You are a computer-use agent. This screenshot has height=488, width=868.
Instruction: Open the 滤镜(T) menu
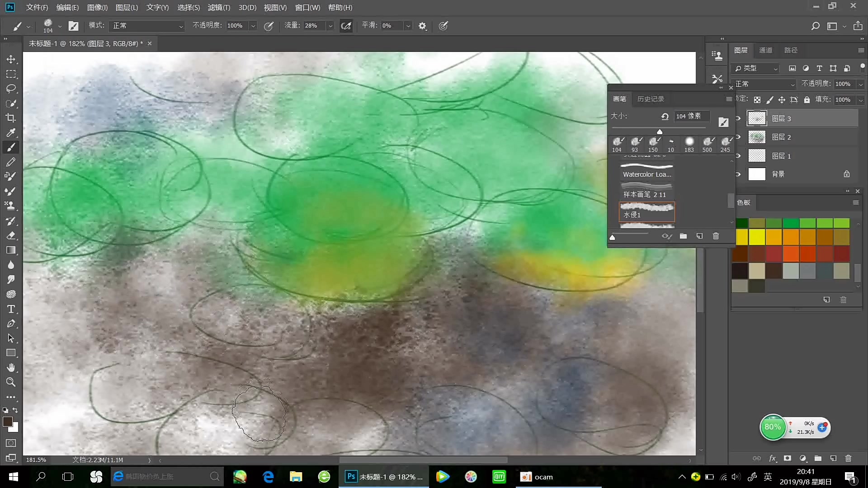(219, 7)
